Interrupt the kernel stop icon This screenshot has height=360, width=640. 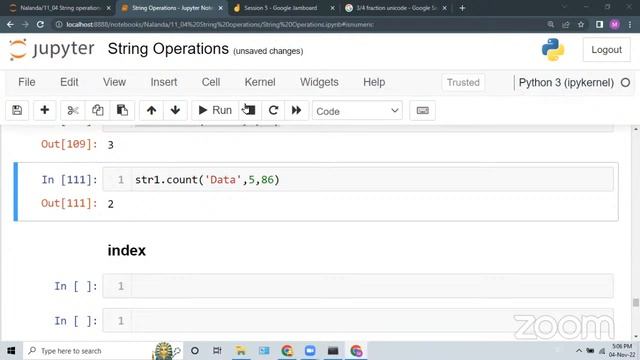[250, 110]
